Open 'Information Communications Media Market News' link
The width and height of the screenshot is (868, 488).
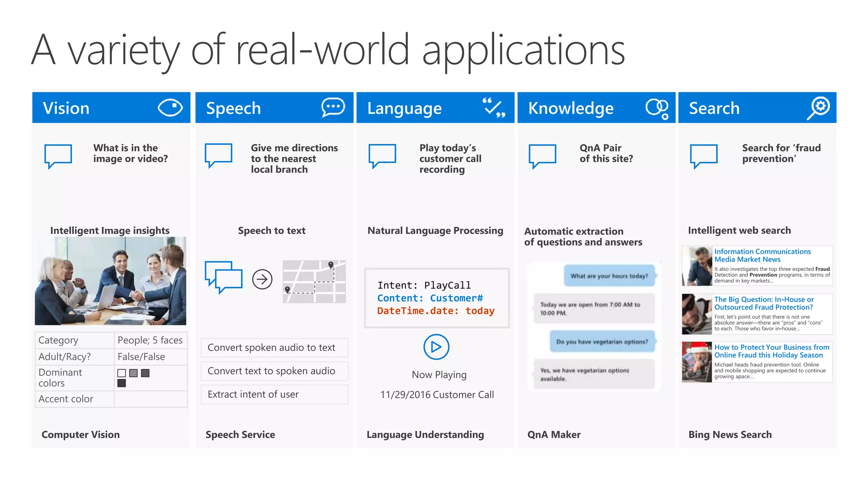(762, 255)
